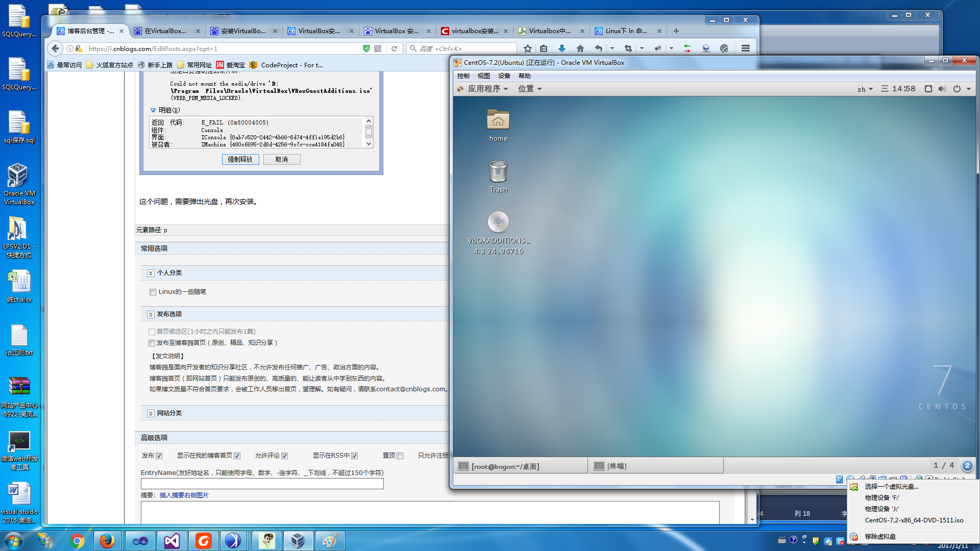The image size is (980, 551).
Task: Open Firefox downloads with the blue arrow
Action: pos(562,48)
